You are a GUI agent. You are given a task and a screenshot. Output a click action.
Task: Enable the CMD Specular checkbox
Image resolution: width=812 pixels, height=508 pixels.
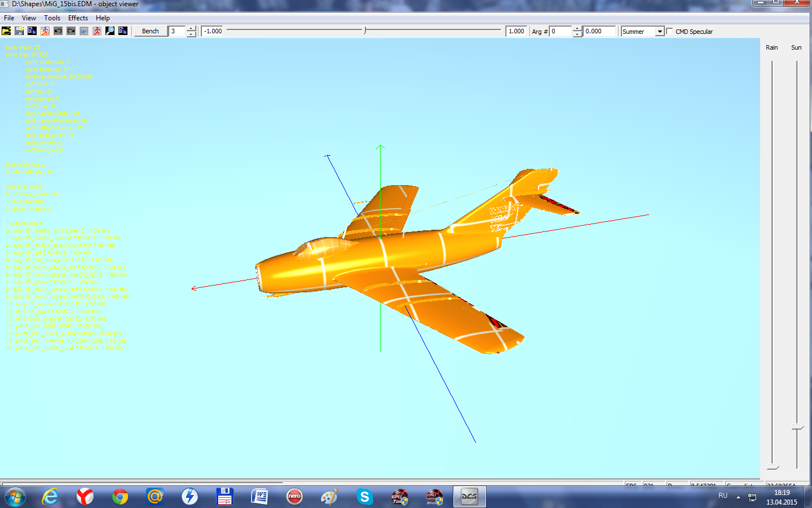670,31
